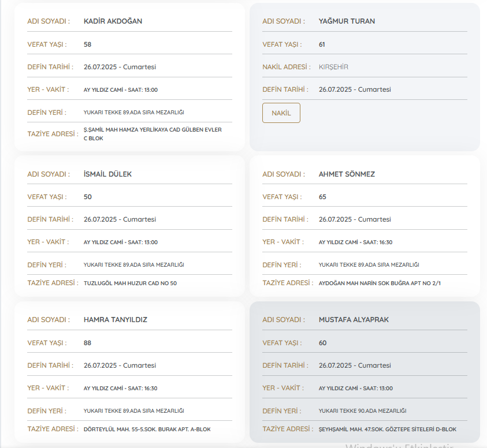Image resolution: width=487 pixels, height=448 pixels.
Task: Click the Nakil Adresi label
Action: 284,67
